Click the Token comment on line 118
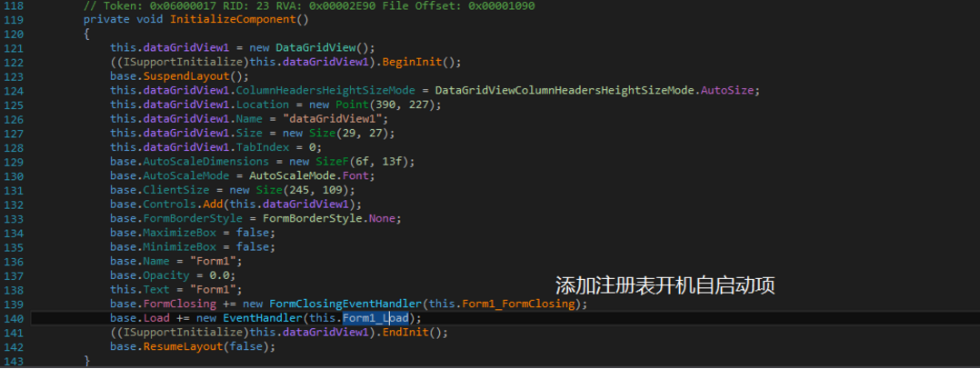The width and height of the screenshot is (980, 369). click(x=309, y=5)
